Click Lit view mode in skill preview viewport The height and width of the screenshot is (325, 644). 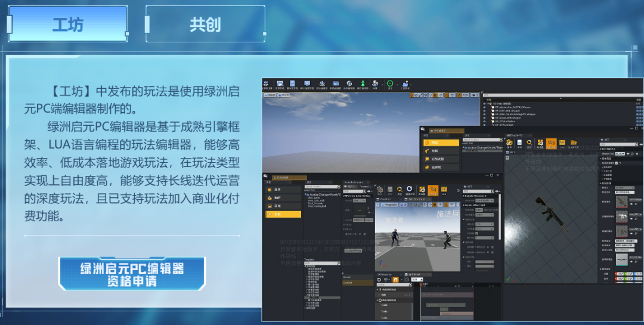pyautogui.click(x=403, y=205)
